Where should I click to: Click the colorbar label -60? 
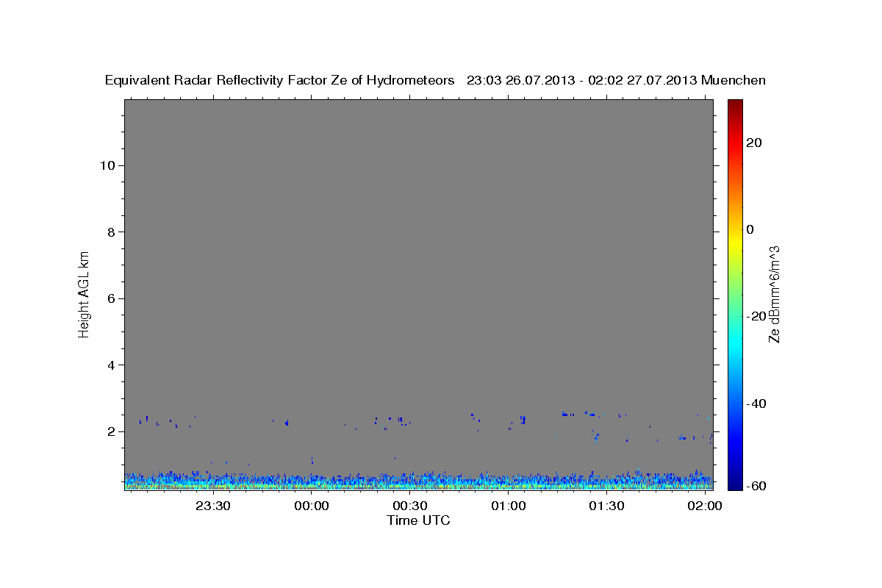757,486
